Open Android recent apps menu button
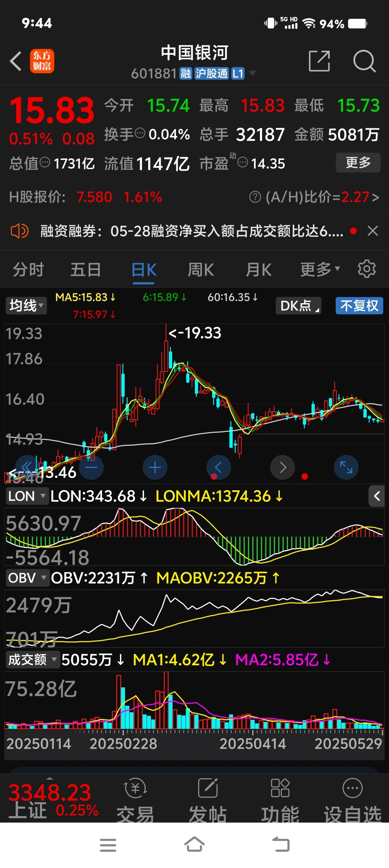Screen dimensions: 389x868 [108, 845]
